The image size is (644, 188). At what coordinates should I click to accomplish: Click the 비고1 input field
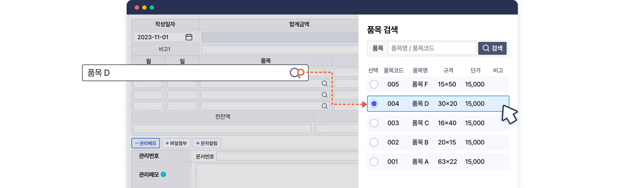[x=280, y=50]
